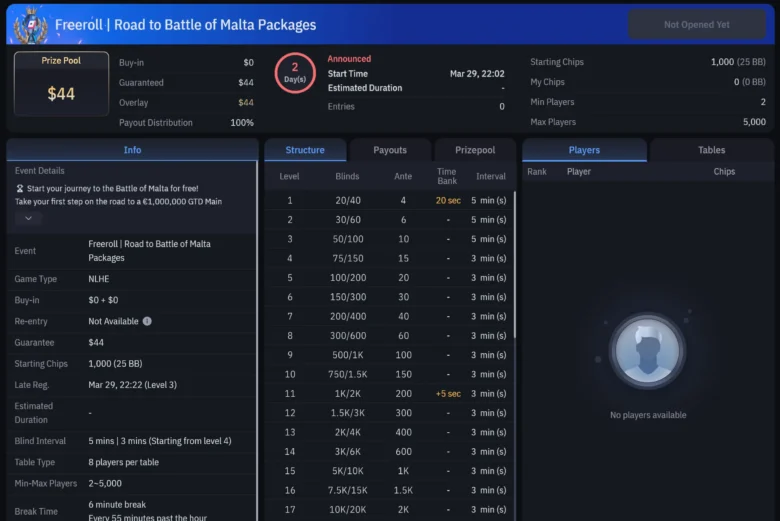The height and width of the screenshot is (521, 780).
Task: Click the Announced status label
Action: pyautogui.click(x=349, y=59)
